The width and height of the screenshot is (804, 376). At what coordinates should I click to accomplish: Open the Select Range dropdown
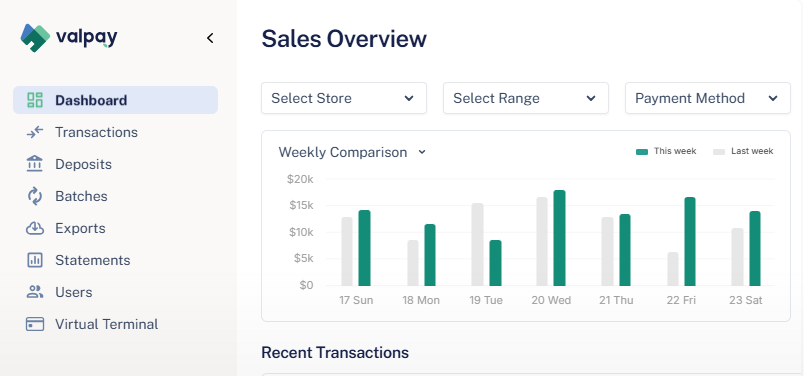click(526, 98)
